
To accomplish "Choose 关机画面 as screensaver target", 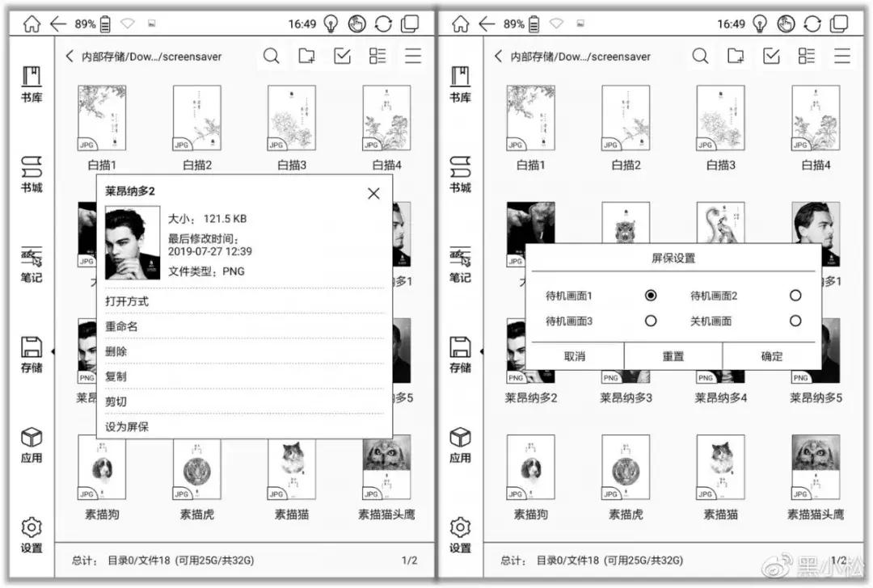I will (x=795, y=321).
